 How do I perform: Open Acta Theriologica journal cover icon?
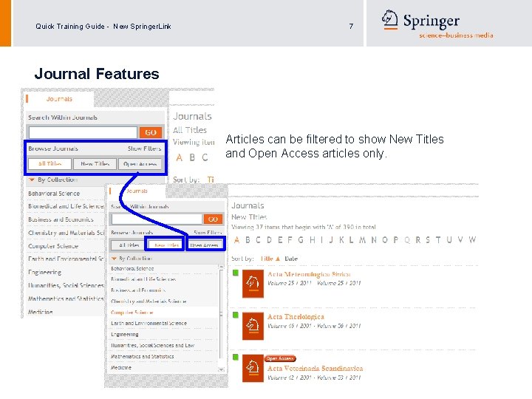coord(253,326)
